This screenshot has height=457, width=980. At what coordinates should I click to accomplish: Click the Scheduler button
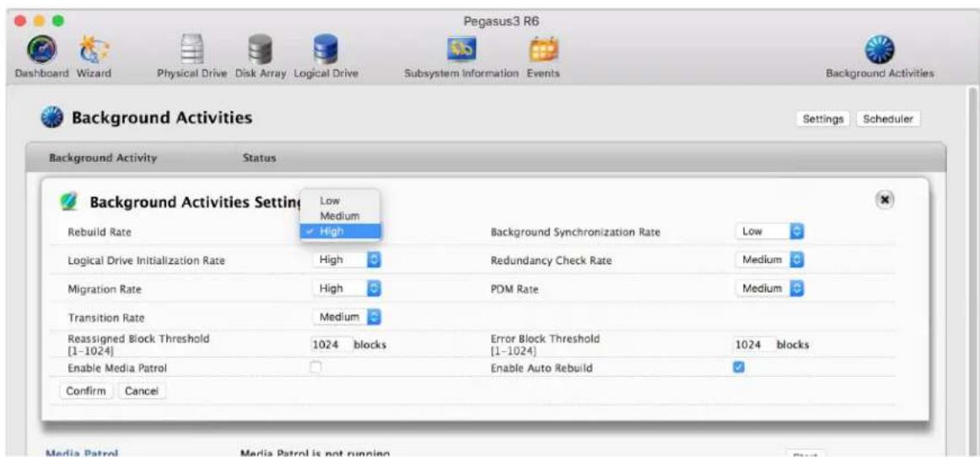point(888,119)
